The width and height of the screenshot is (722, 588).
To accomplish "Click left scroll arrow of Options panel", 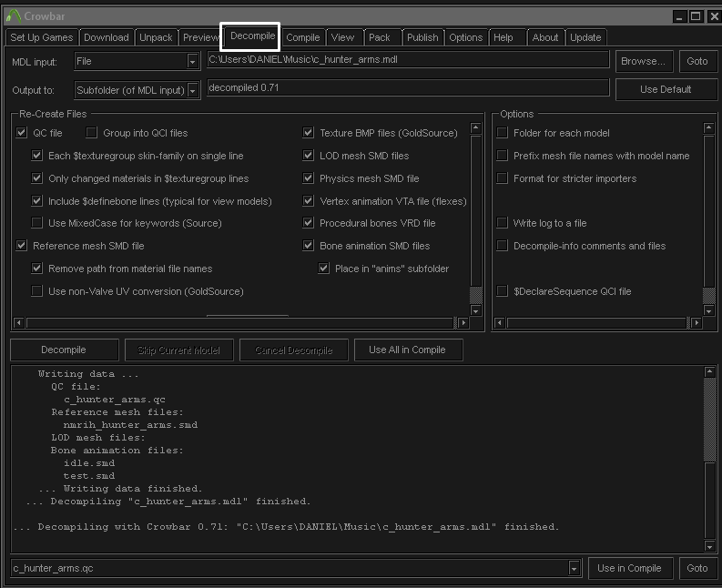I will tap(500, 323).
